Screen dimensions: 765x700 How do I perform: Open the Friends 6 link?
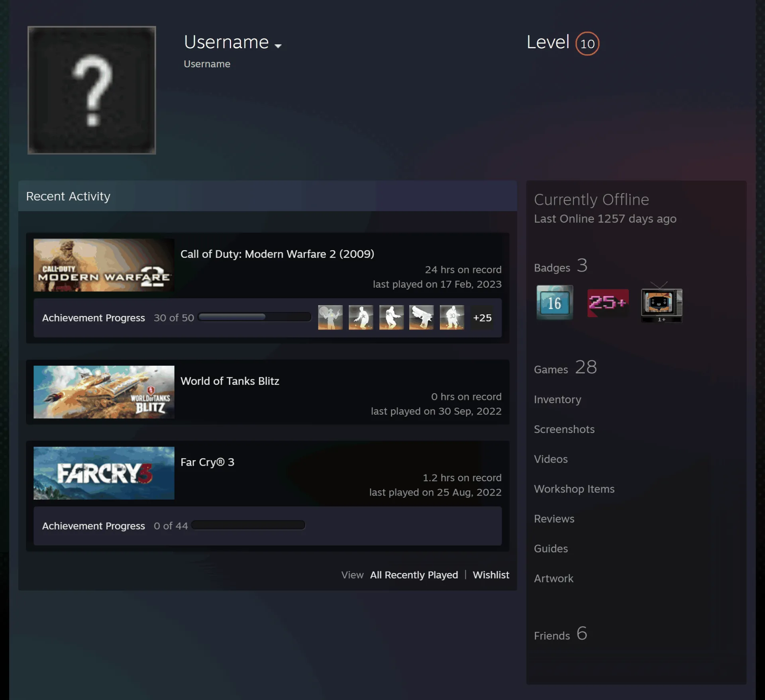click(561, 634)
